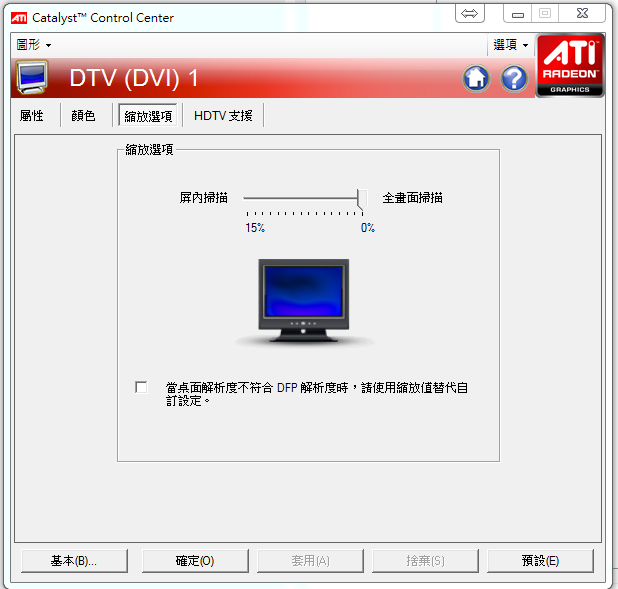Click the 屏內掃描 underscan label
The image size is (618, 589).
coord(203,198)
